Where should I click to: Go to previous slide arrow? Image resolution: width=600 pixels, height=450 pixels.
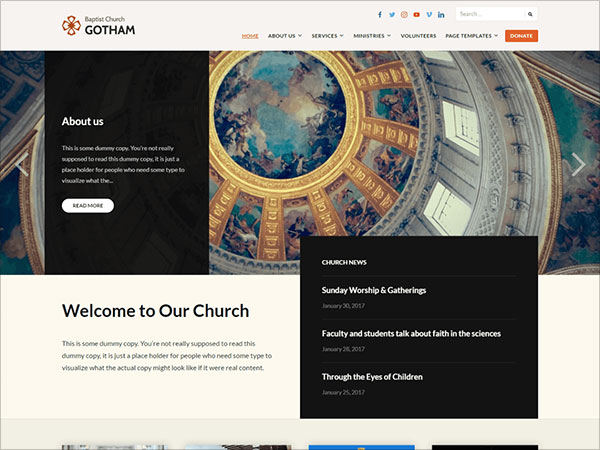pyautogui.click(x=22, y=164)
